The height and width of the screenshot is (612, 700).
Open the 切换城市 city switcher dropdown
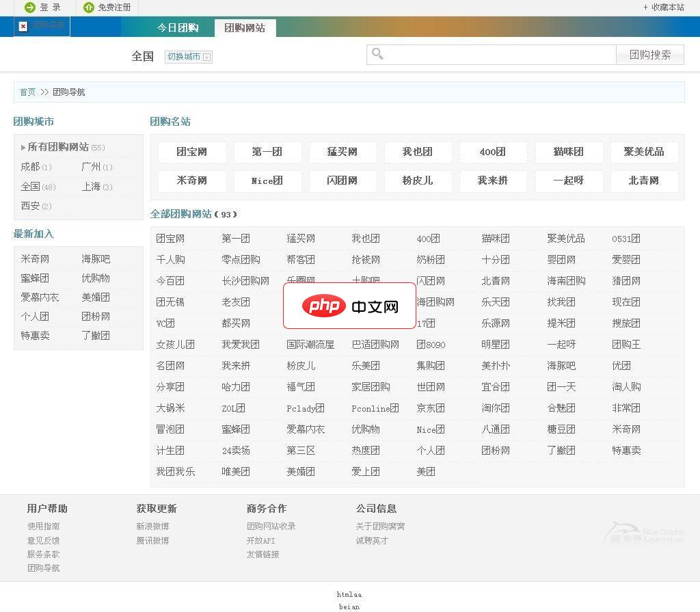[x=187, y=57]
